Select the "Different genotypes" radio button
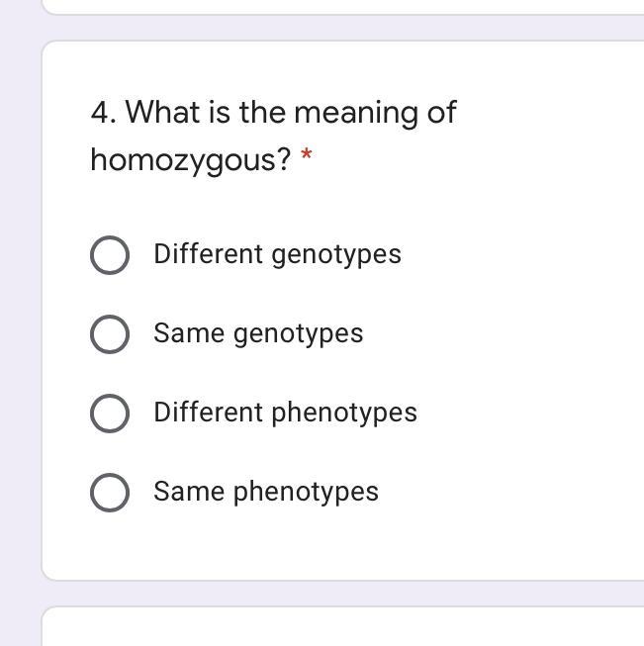 coord(109,255)
